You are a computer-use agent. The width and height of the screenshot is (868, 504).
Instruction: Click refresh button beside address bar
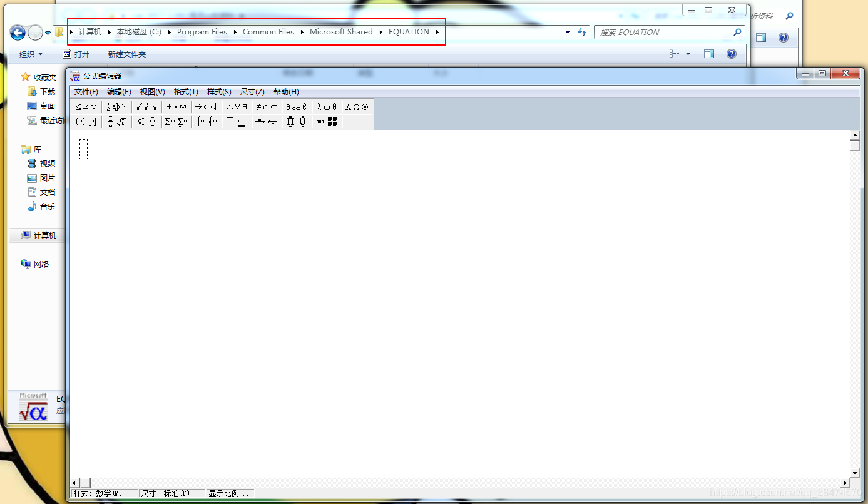point(583,33)
